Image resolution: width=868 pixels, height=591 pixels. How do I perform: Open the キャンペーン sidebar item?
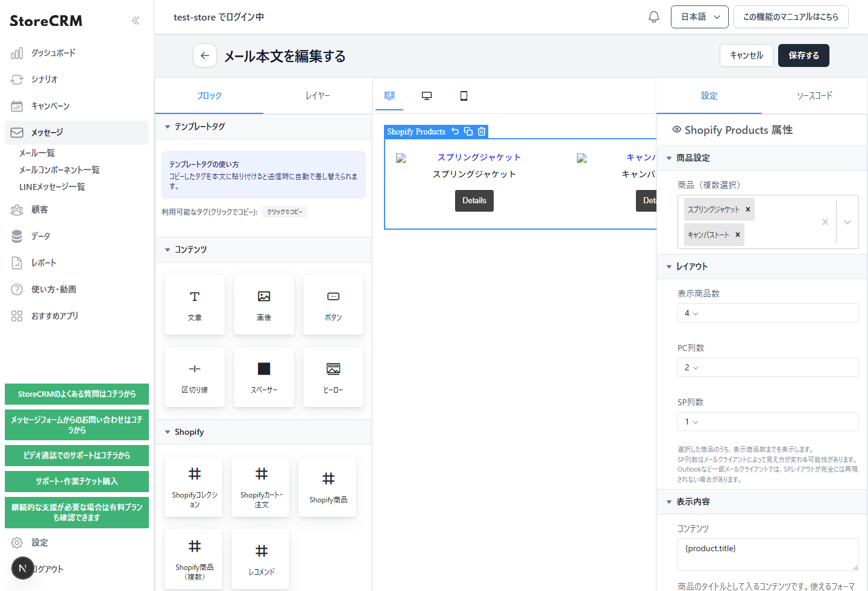[77, 106]
